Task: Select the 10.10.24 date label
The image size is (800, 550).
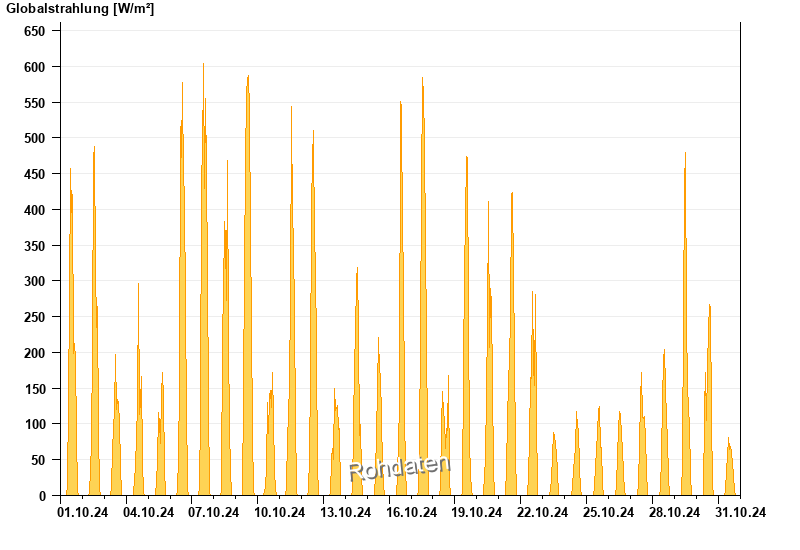Action: [280, 512]
